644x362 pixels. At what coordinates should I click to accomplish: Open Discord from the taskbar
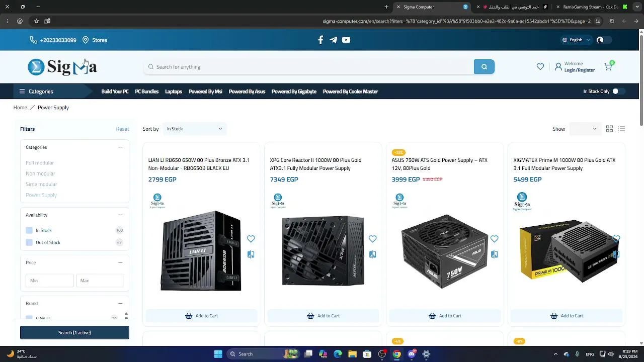click(412, 354)
